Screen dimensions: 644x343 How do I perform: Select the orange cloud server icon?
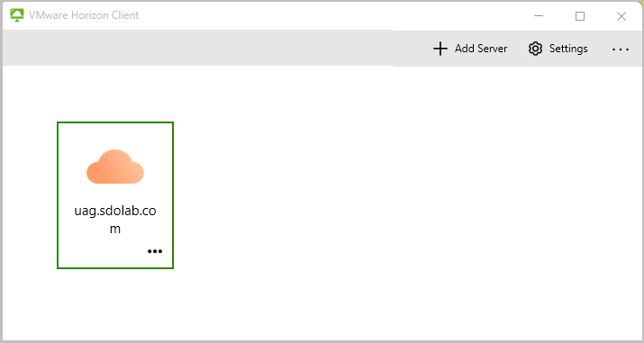[115, 167]
